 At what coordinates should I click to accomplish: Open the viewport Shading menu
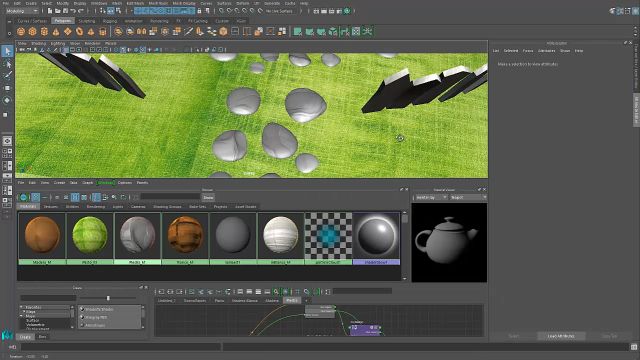click(39, 43)
